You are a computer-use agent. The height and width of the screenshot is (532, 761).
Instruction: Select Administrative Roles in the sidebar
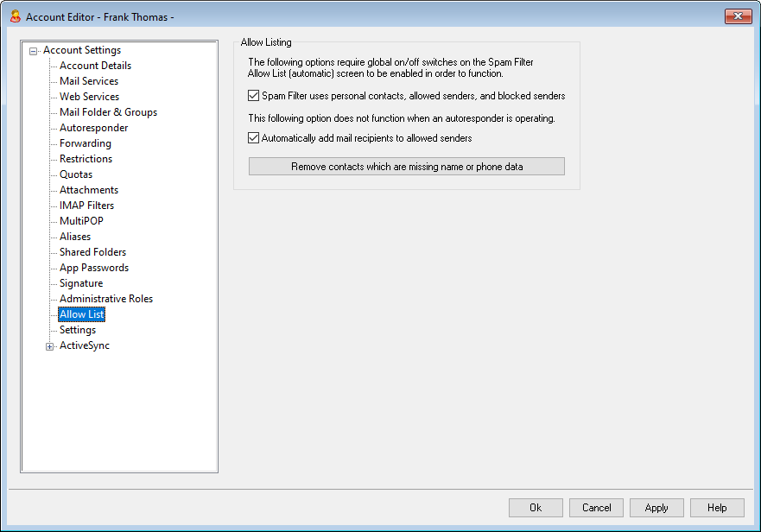(105, 299)
